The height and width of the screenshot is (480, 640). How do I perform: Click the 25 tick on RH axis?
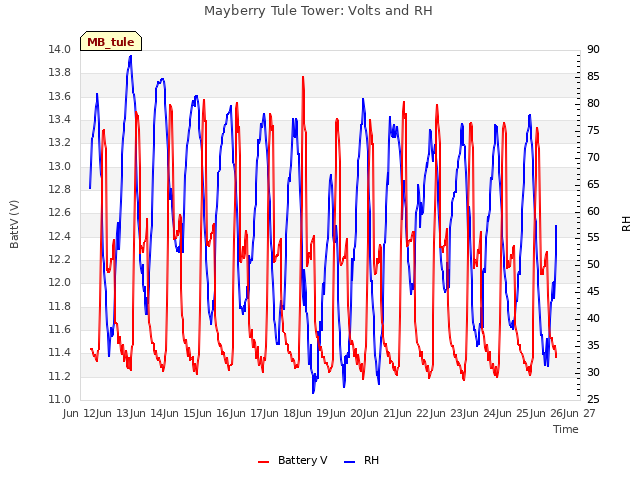pyautogui.click(x=593, y=399)
